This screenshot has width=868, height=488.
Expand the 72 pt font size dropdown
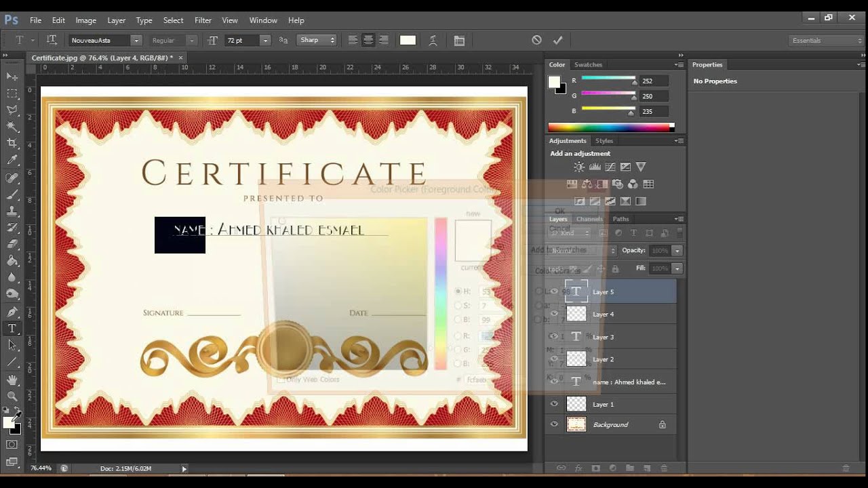265,41
